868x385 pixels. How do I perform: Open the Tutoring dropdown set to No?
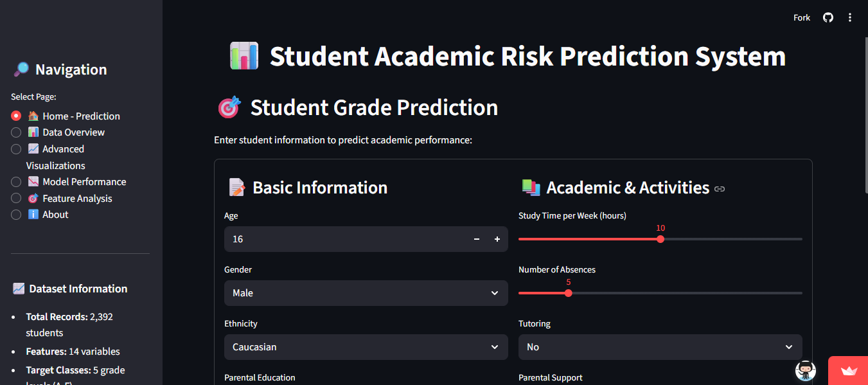[x=660, y=347]
